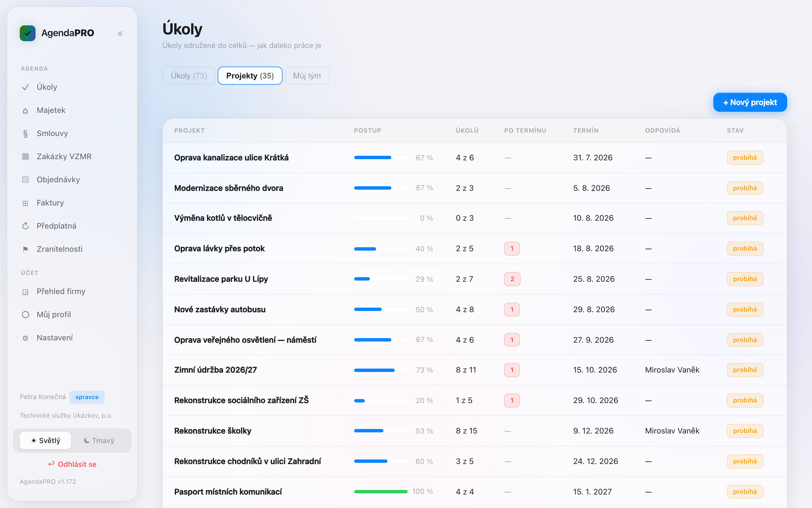Image resolution: width=812 pixels, height=508 pixels.
Task: Click Miroslav Vaněk in the Rekonstrukce školky row
Action: (672, 431)
